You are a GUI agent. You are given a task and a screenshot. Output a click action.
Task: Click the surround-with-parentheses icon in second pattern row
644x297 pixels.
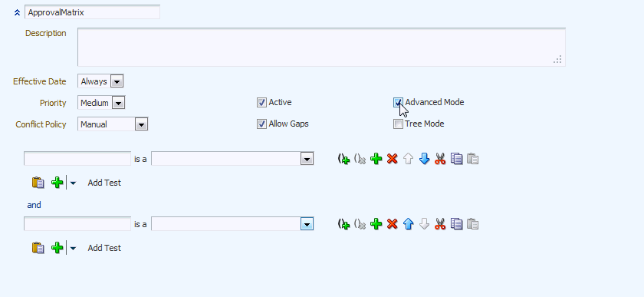tap(343, 224)
